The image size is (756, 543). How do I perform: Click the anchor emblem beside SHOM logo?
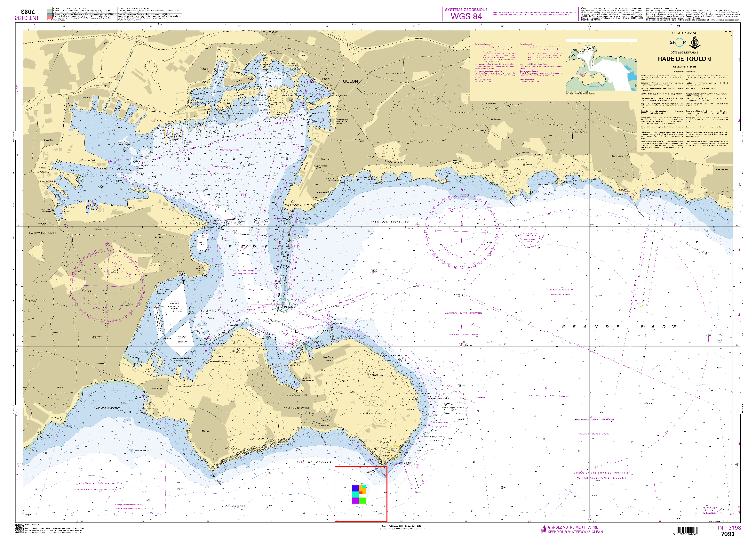click(695, 43)
